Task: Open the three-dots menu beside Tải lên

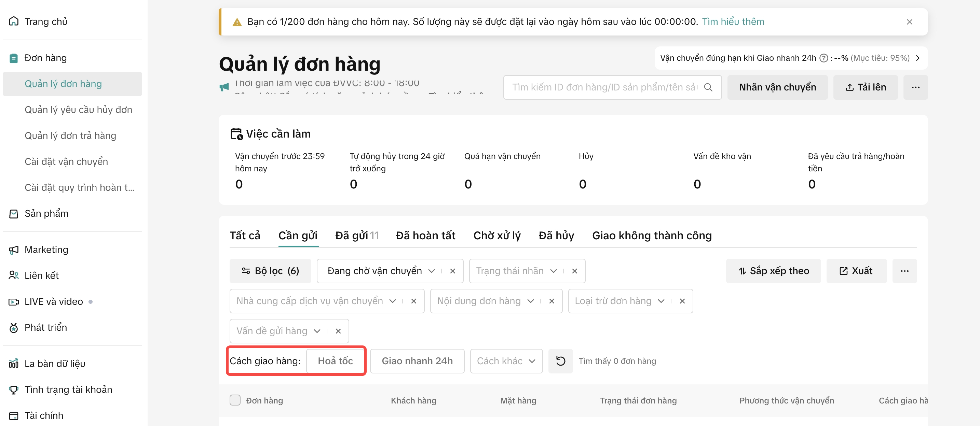Action: [x=915, y=87]
